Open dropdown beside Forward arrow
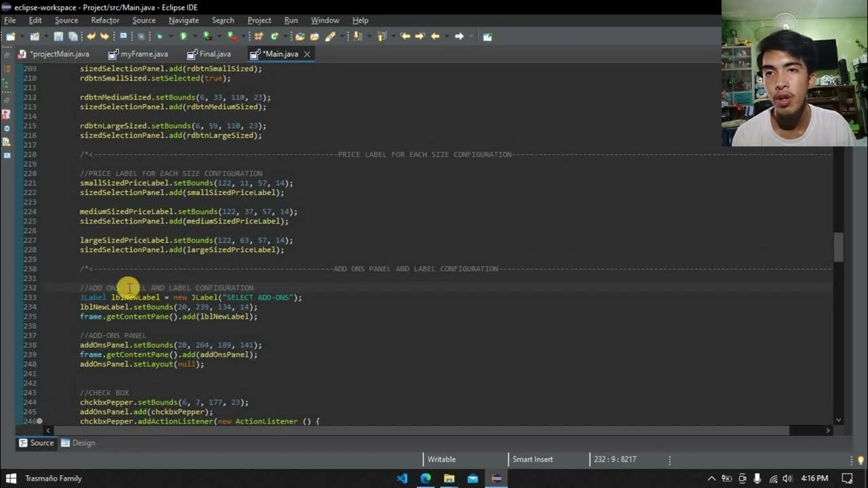The width and height of the screenshot is (868, 488). [471, 37]
